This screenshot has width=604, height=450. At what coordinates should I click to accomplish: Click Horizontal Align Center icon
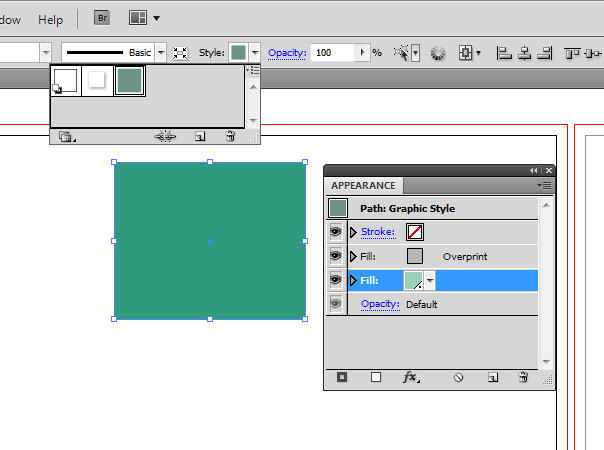point(524,53)
